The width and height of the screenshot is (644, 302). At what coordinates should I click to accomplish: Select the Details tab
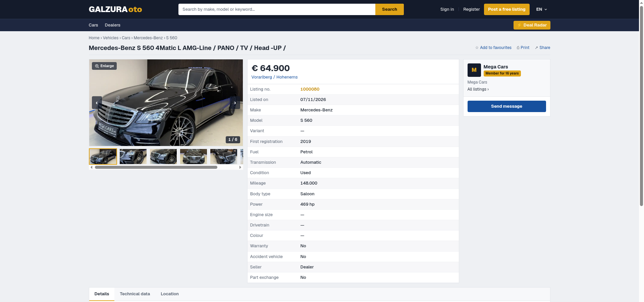point(102,294)
